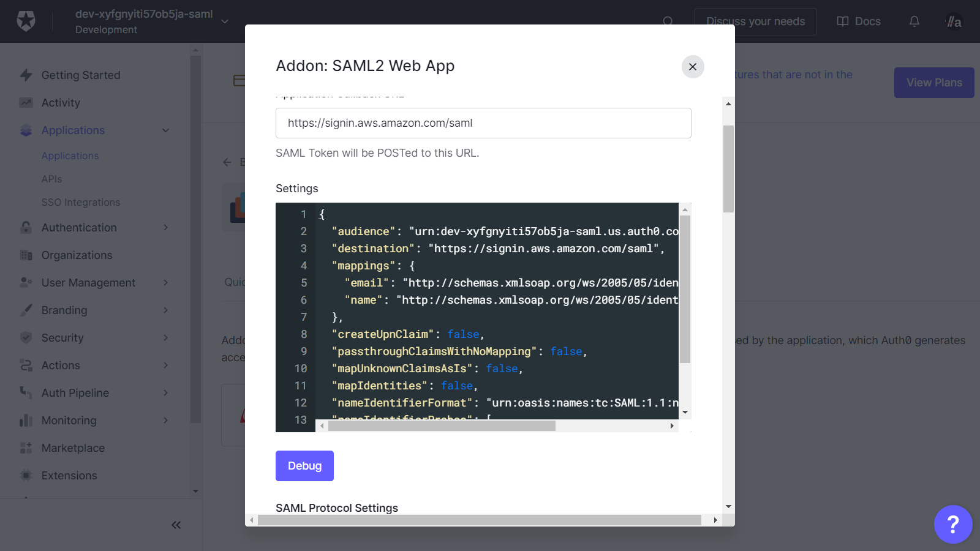980x551 pixels.
Task: Click the code editor horizontal scrollbar
Action: tap(441, 425)
